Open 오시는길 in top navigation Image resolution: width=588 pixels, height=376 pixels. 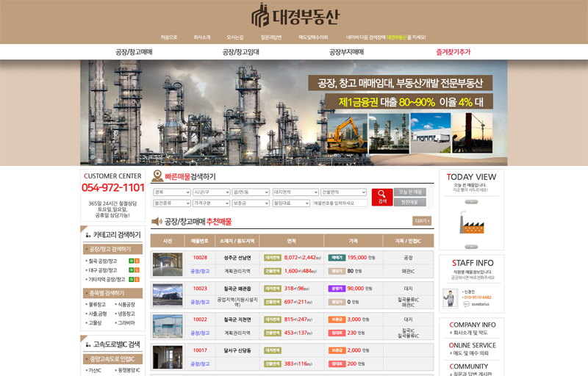click(235, 37)
